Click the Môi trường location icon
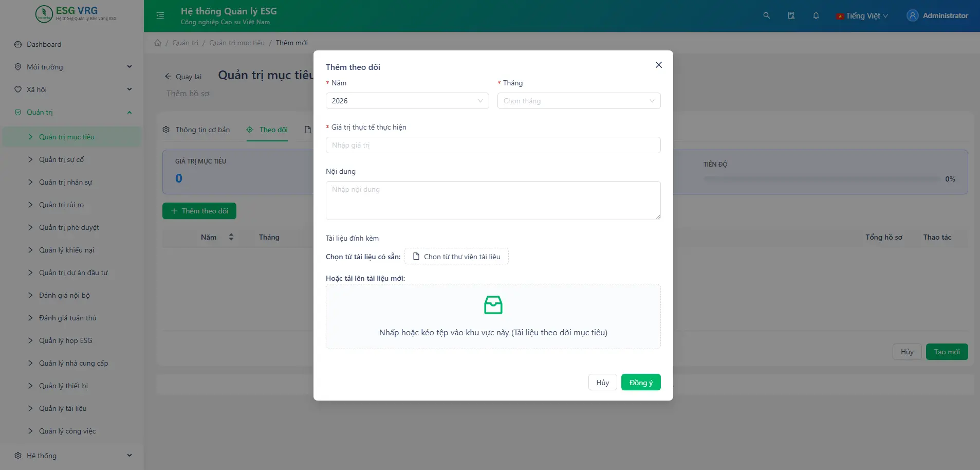This screenshot has width=980, height=470. 18,67
